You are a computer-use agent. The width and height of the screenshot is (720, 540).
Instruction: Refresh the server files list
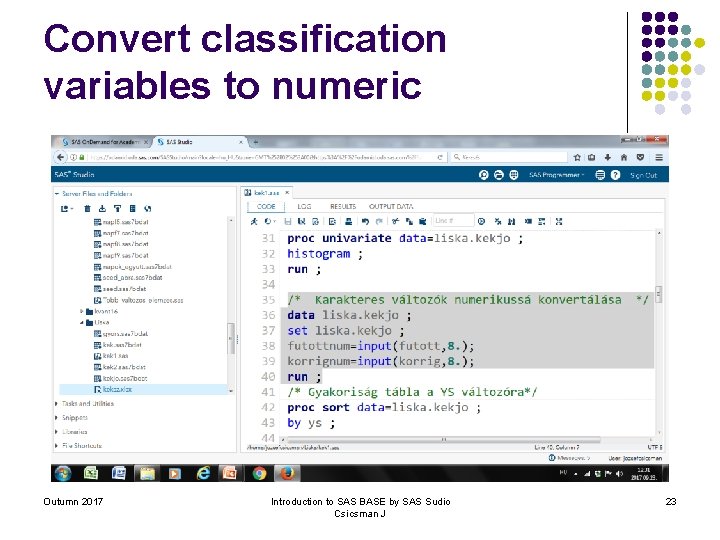point(147,209)
